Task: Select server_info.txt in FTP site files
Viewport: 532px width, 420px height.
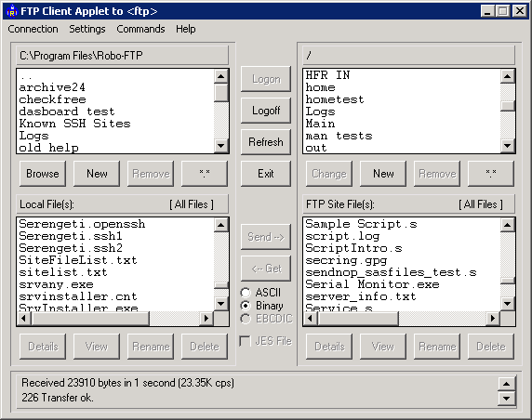Action: [x=402, y=296]
